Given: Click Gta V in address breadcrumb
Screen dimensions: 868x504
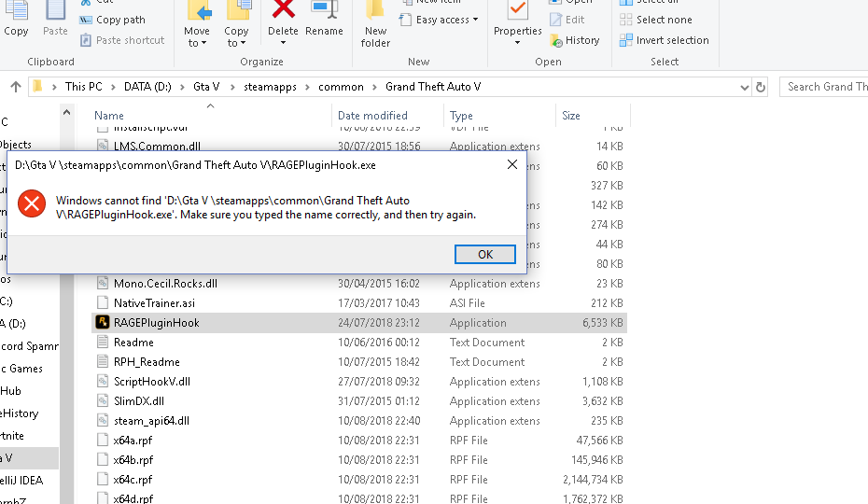Looking at the screenshot, I should (206, 87).
